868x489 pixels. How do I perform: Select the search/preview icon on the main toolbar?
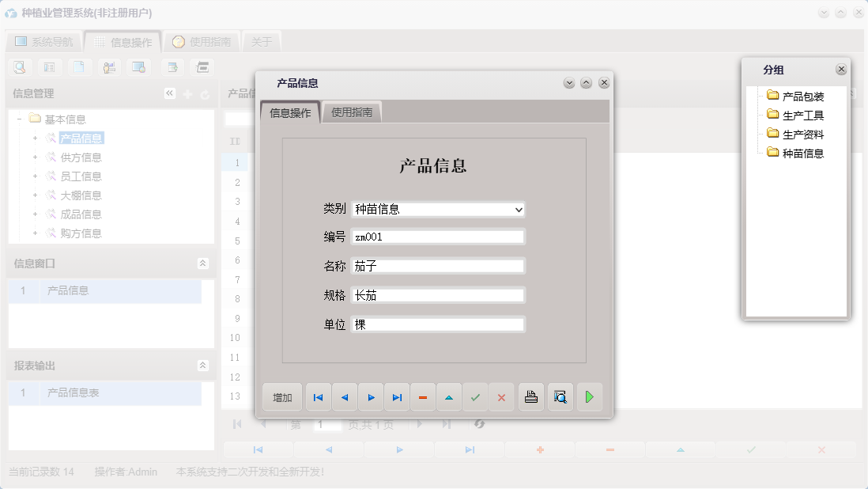pyautogui.click(x=19, y=67)
